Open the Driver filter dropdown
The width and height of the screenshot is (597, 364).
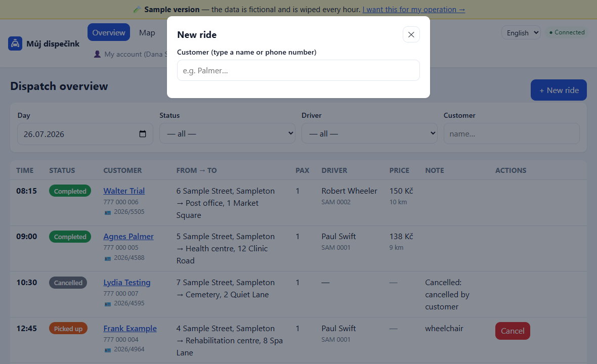(369, 133)
